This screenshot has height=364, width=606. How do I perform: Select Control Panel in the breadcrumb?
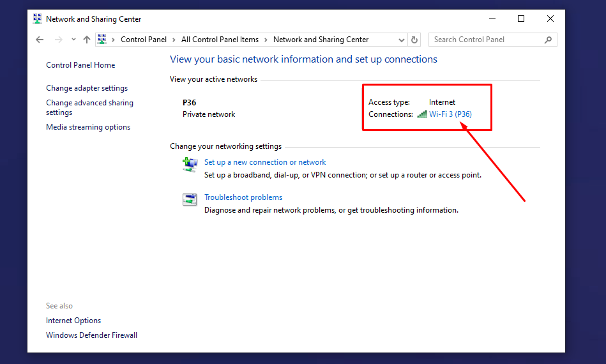[x=144, y=40]
